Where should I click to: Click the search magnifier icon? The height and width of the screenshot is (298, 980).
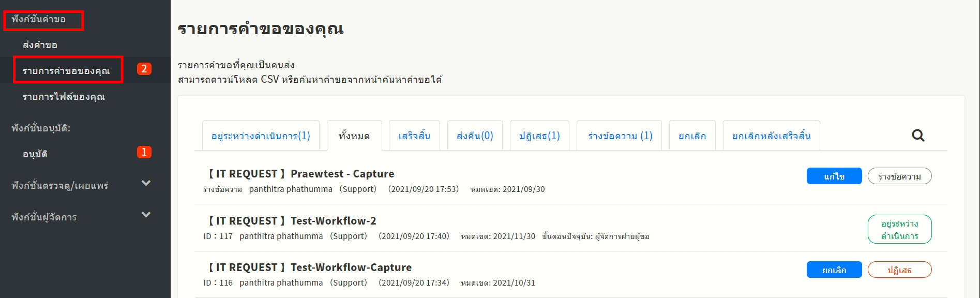click(x=918, y=136)
